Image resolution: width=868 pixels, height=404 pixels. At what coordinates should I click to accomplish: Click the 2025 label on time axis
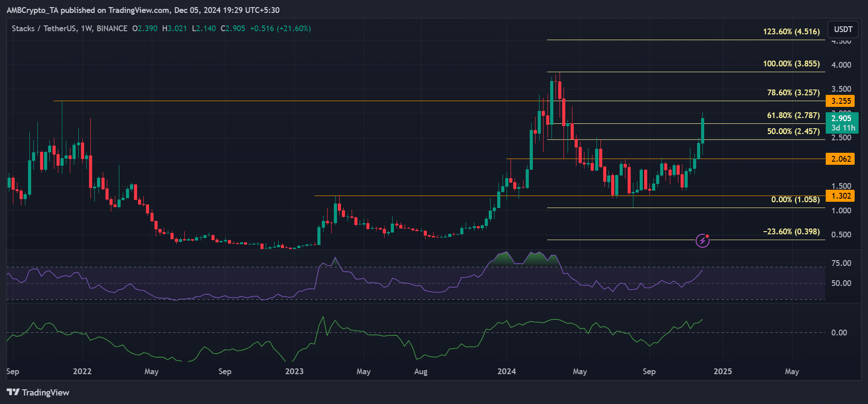coord(722,371)
